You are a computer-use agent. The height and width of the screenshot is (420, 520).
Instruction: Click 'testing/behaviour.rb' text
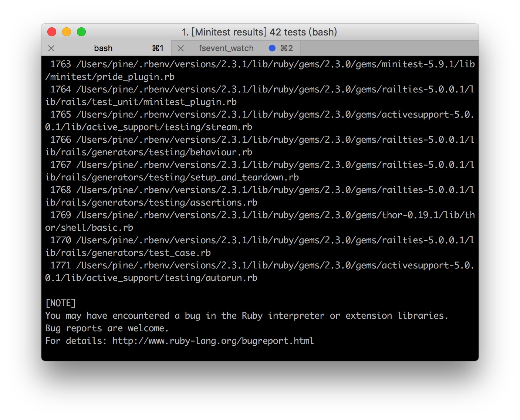coord(200,152)
